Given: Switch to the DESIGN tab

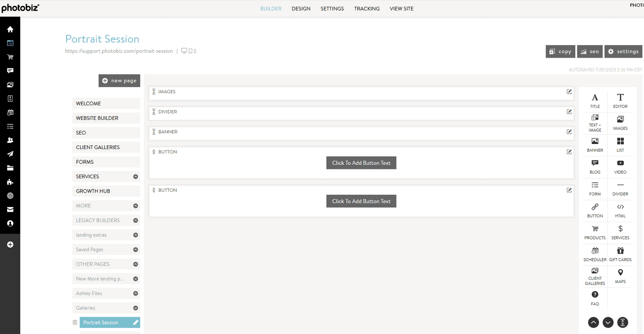Looking at the screenshot, I should point(301,8).
